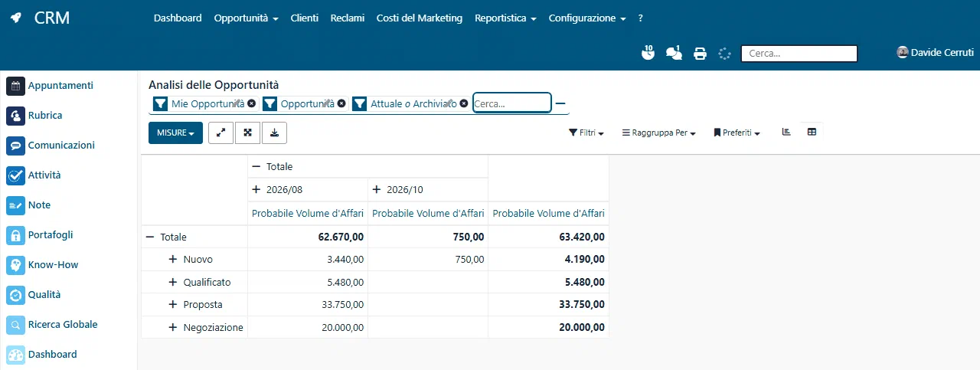Open the Opportunità top menu
This screenshot has height=370, width=980.
point(246,18)
